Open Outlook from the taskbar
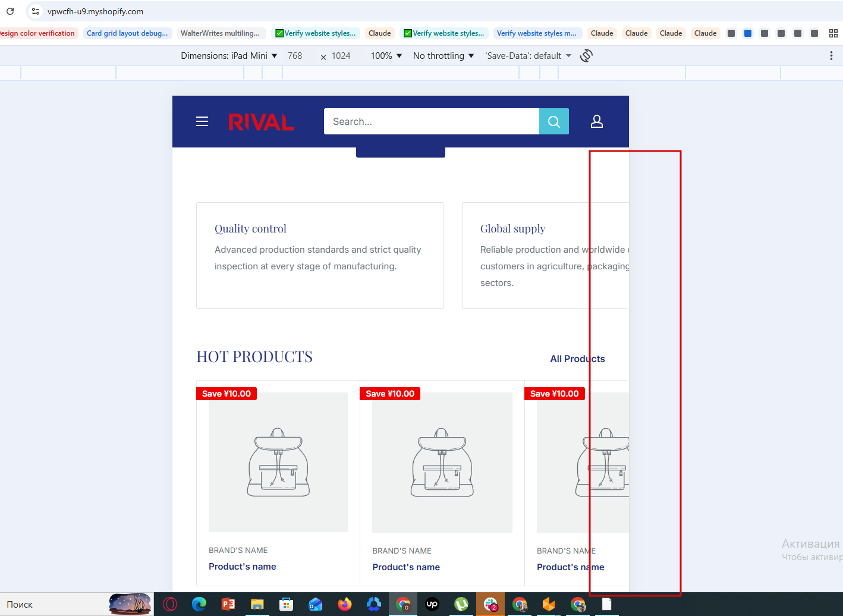 pos(315,604)
